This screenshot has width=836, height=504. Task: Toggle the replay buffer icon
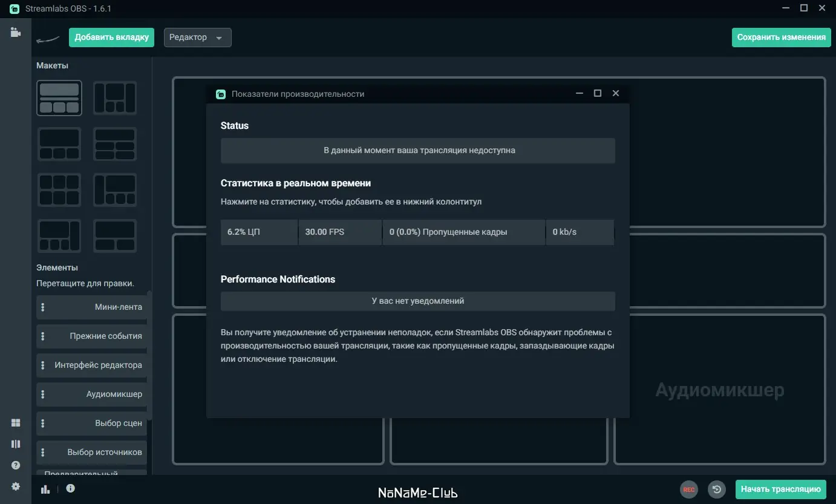click(717, 489)
